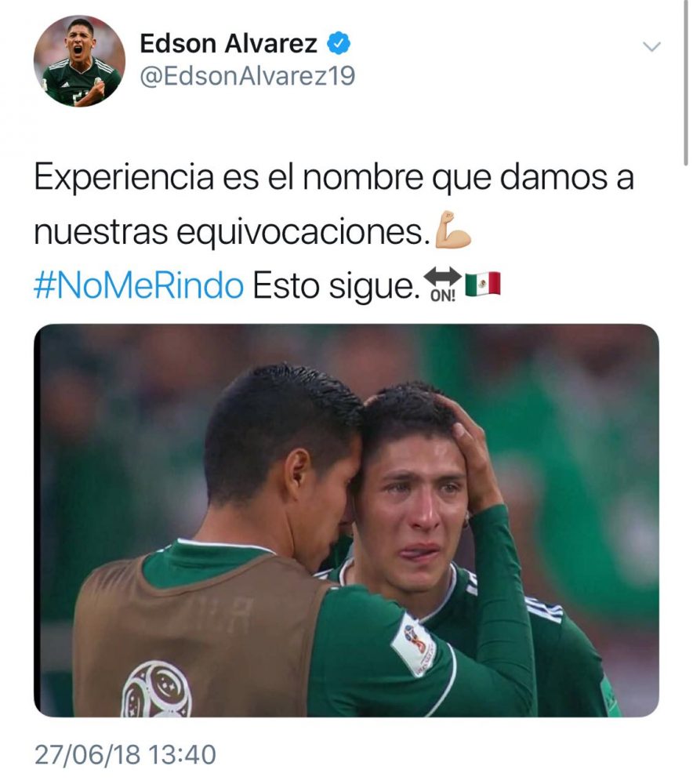Image resolution: width=693 pixels, height=784 pixels.
Task: Open the @EdsonAlvarez19 handle
Action: coord(248,76)
